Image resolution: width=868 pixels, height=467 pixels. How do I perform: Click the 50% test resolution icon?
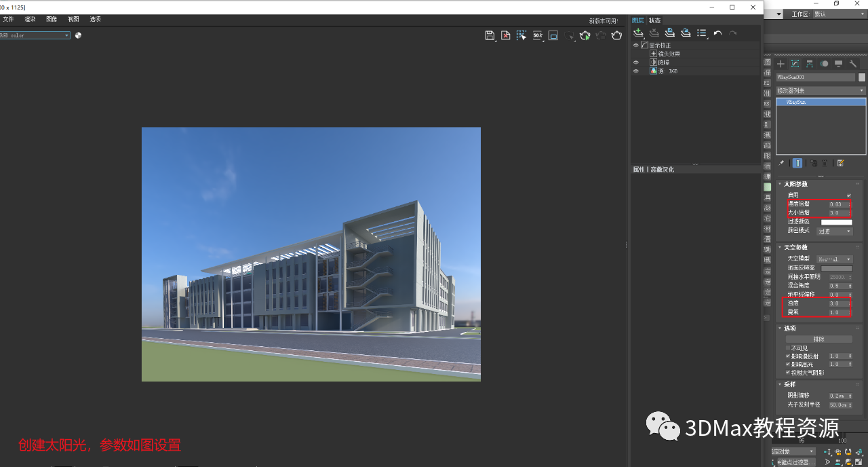click(538, 35)
